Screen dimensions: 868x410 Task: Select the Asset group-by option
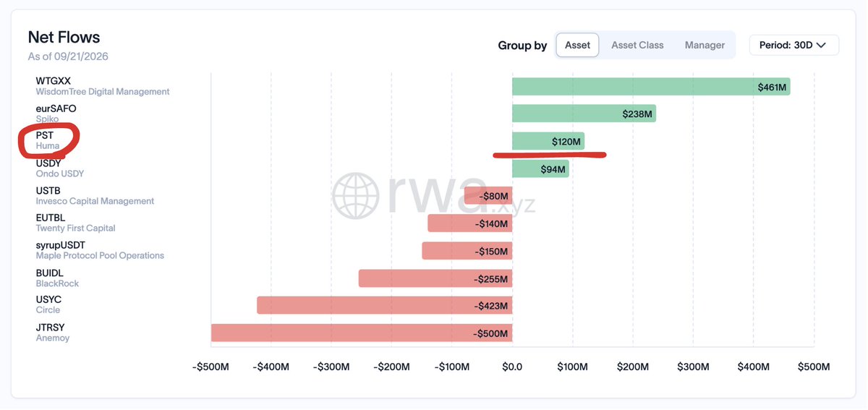pos(577,45)
